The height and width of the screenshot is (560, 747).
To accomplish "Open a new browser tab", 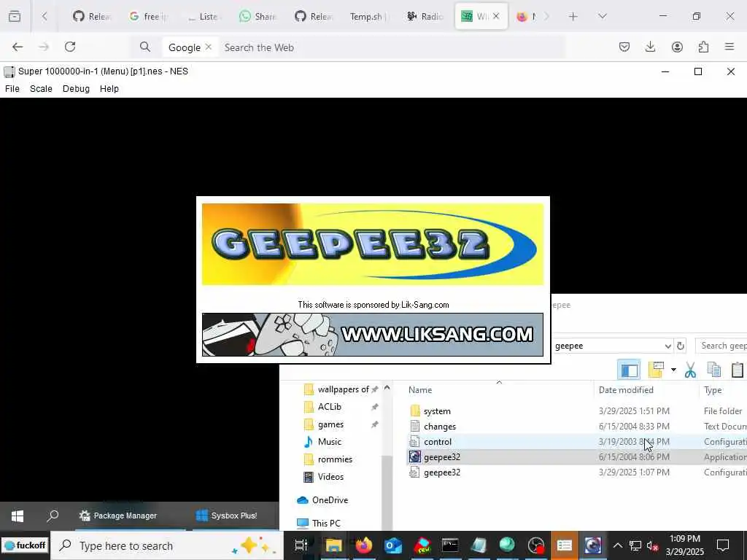I will point(573,16).
